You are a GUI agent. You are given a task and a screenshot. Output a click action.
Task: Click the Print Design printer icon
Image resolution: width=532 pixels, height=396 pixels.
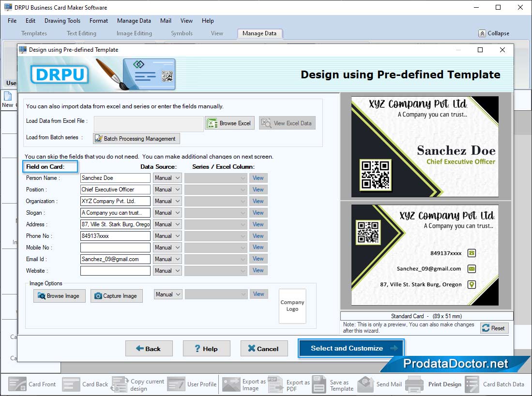pyautogui.click(x=414, y=384)
